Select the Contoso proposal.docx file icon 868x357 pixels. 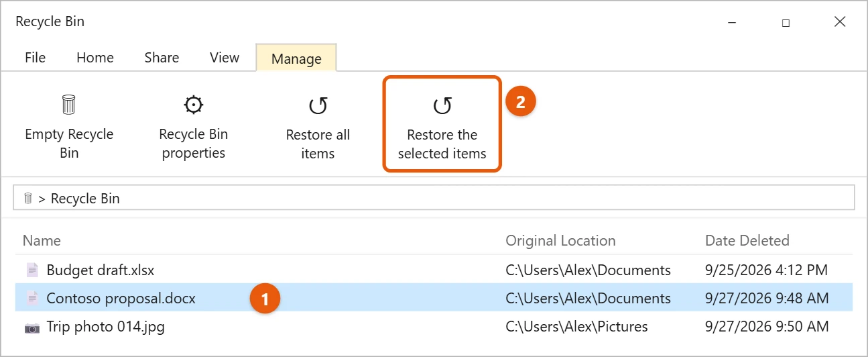coord(32,299)
